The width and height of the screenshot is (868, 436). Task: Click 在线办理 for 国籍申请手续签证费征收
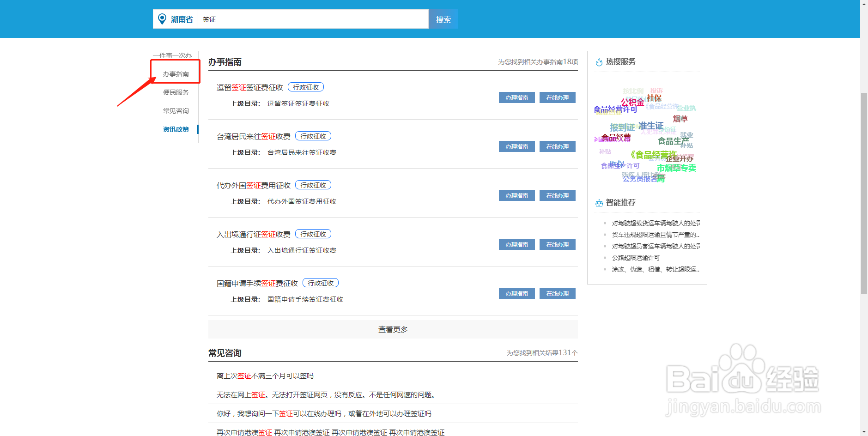click(557, 293)
